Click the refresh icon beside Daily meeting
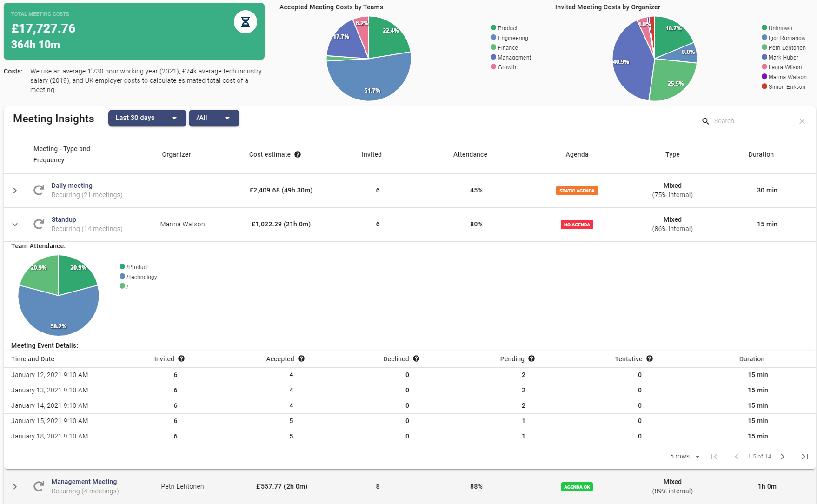This screenshot has width=817, height=504. pyautogui.click(x=39, y=190)
